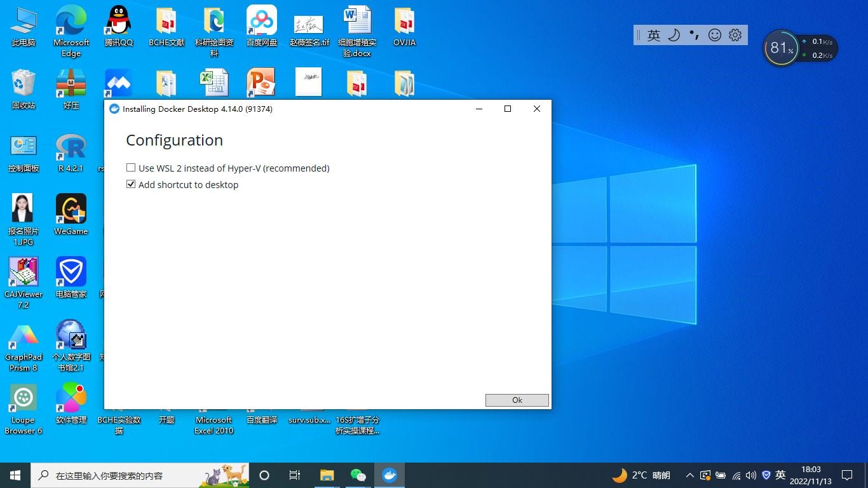Open the Windows Start menu
Viewport: 868px width, 488px height.
coord(15,475)
